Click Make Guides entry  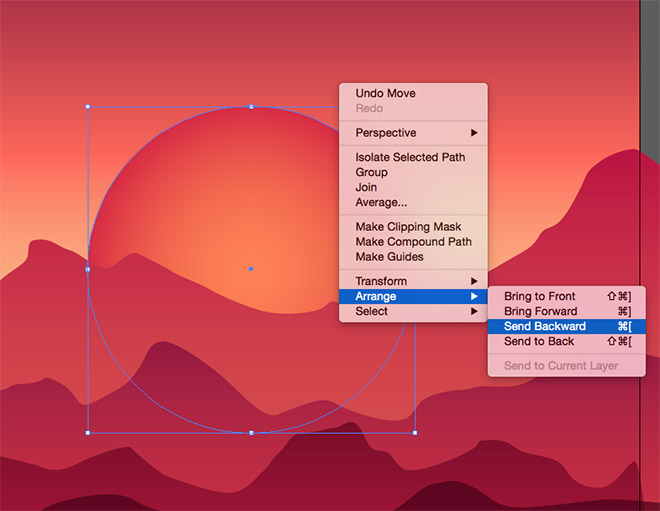coord(413,257)
